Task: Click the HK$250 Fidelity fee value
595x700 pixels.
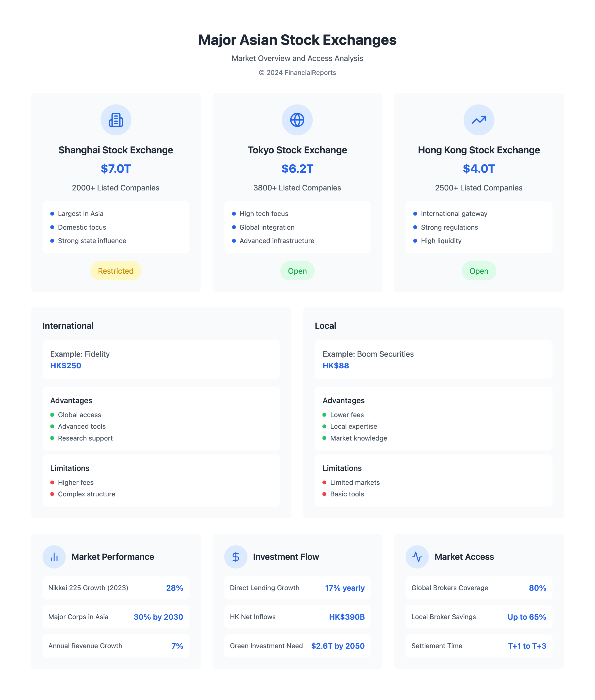Action: (x=66, y=366)
